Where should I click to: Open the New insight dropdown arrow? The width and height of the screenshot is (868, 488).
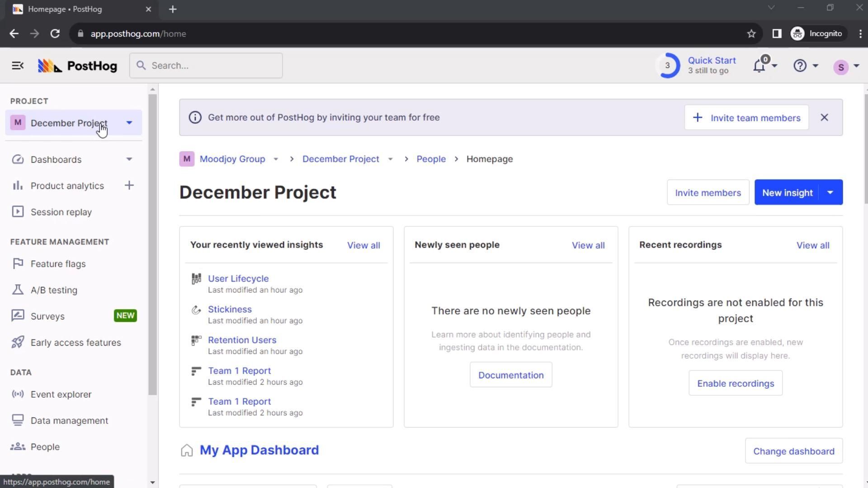830,192
